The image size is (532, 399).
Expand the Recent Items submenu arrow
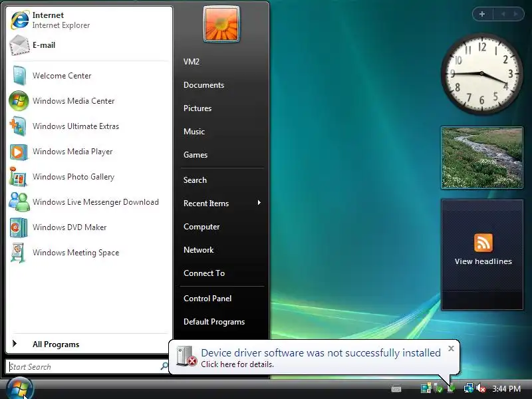click(259, 203)
